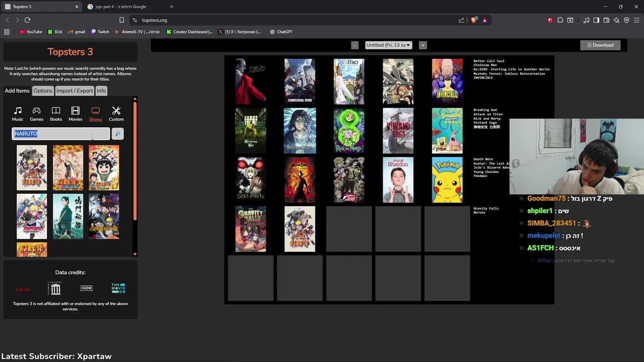Click the Gravity Falls poster in chart
Viewport: 644px width, 362px height.
click(251, 229)
